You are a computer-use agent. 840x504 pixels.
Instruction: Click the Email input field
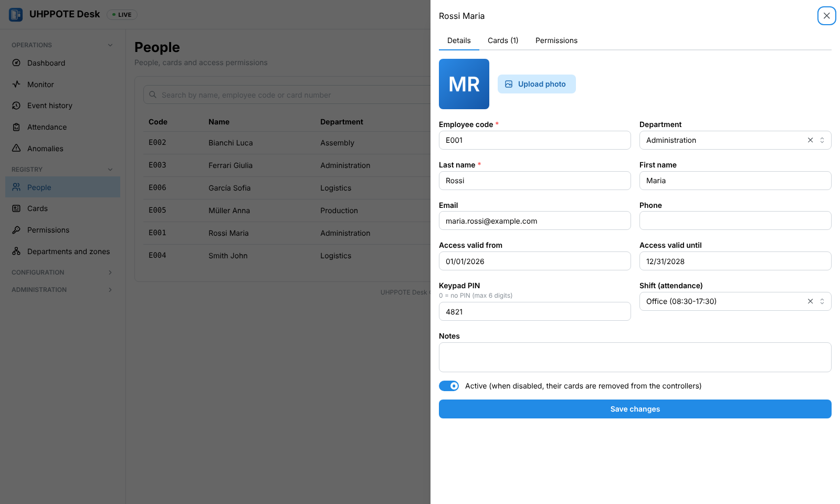coord(535,220)
